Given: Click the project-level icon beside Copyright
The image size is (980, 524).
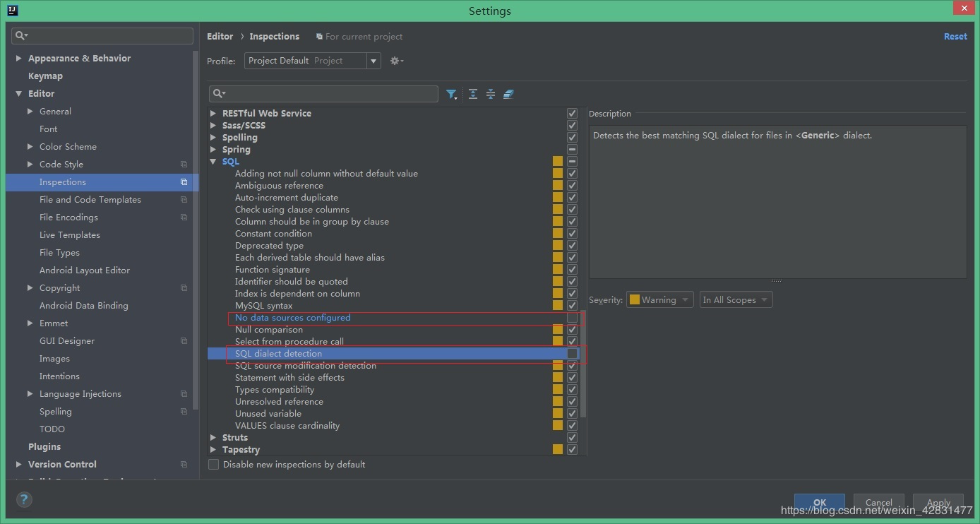Looking at the screenshot, I should [x=184, y=288].
